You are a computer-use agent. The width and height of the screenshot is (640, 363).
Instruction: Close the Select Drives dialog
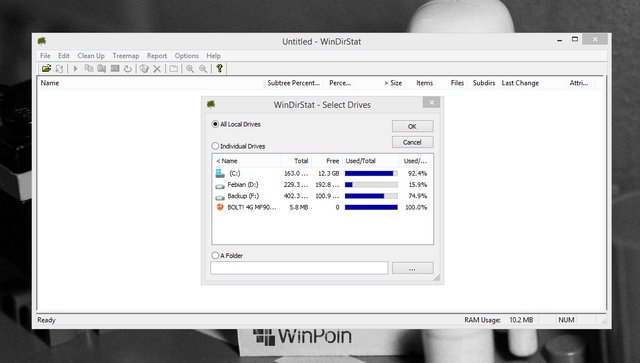[431, 102]
